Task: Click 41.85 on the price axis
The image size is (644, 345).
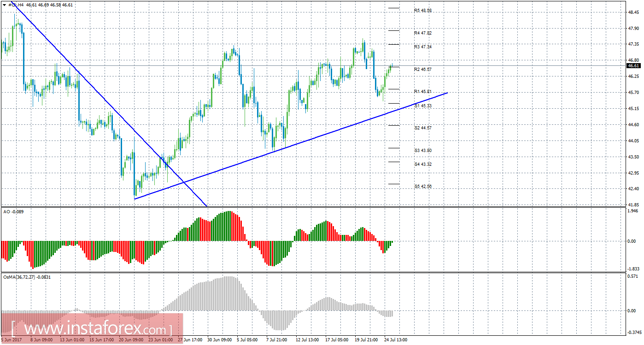Action: coord(633,205)
